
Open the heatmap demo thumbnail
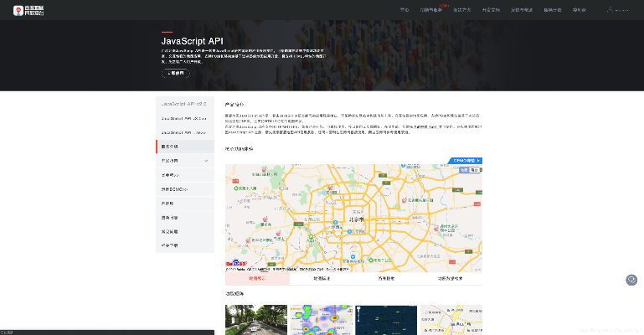(321, 320)
